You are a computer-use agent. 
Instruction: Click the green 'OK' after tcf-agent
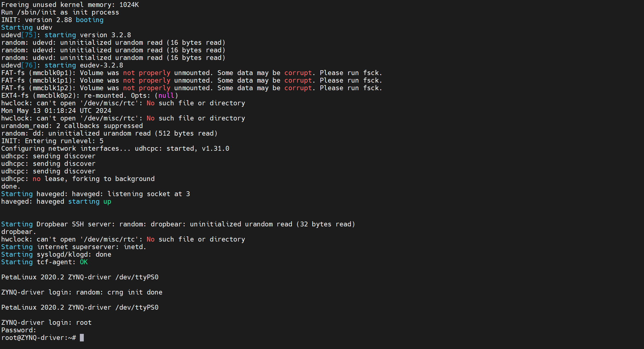(x=84, y=262)
